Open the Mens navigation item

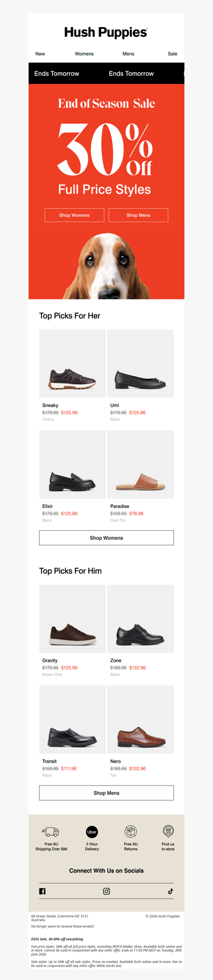(x=128, y=54)
